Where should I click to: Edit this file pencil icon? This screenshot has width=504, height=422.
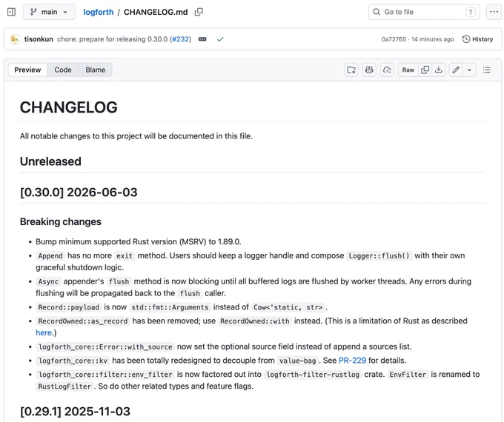click(x=456, y=70)
